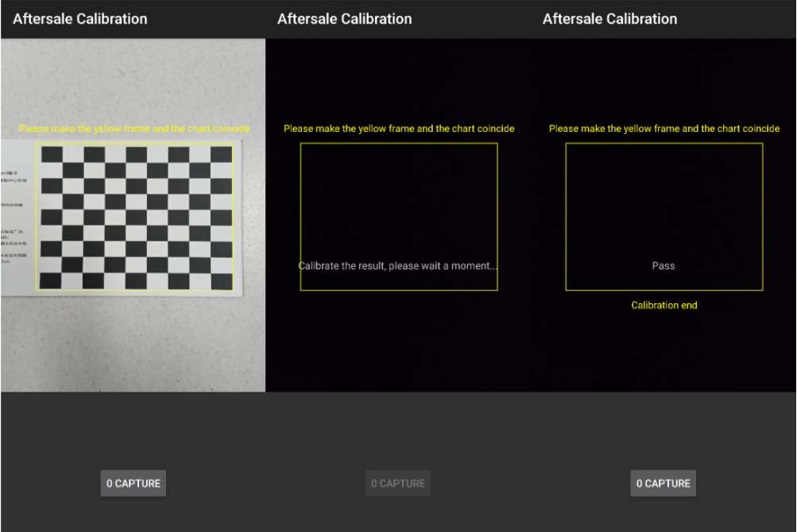797x532 pixels.
Task: Click the 'Calibrate the result, please wait' message
Action: (x=398, y=266)
